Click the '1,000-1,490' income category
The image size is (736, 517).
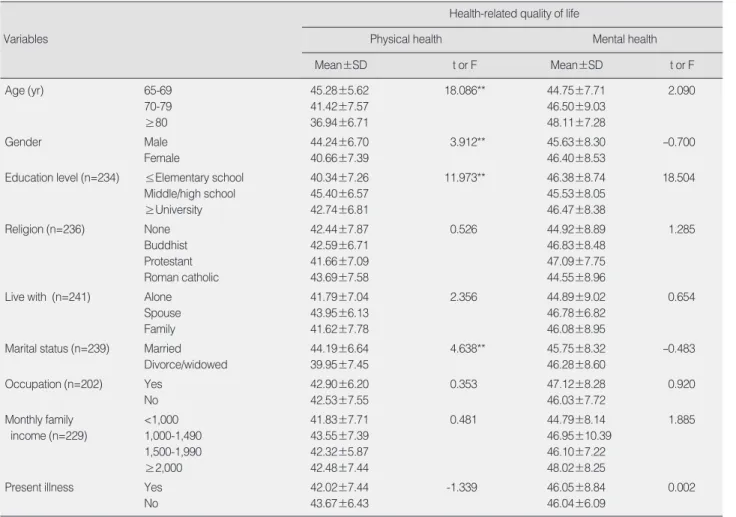pyautogui.click(x=173, y=436)
